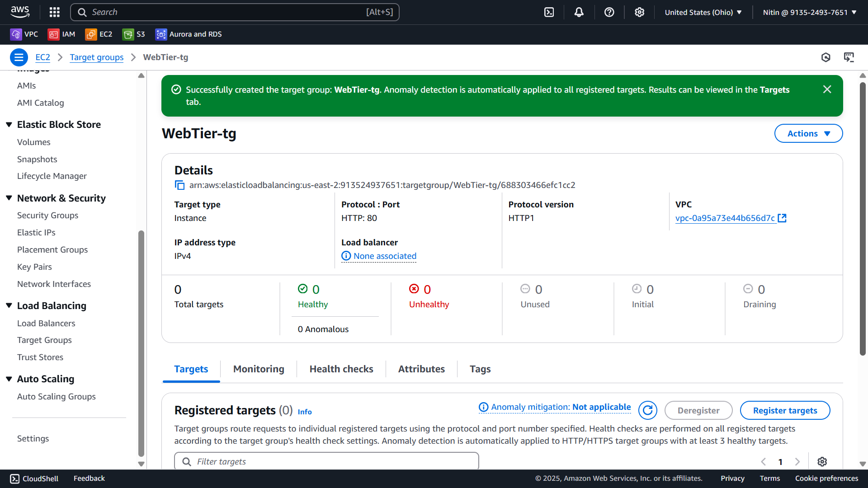Screen dimensions: 868x488
Task: Switch to the Health checks tab
Action: [x=341, y=369]
